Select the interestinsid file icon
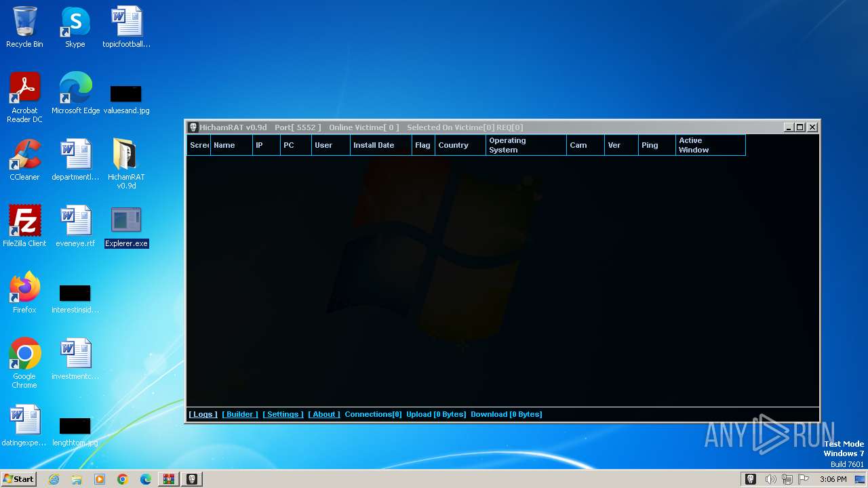868x488 pixels. coord(75,298)
